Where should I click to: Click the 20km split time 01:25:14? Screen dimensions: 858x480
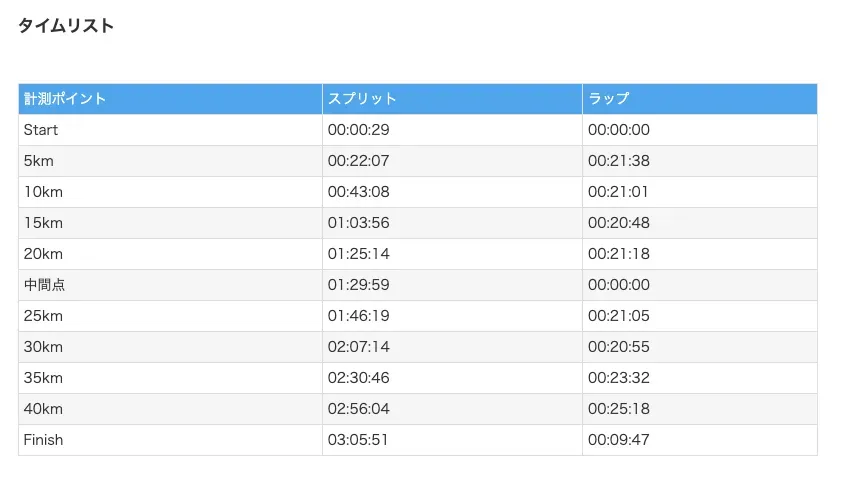point(358,254)
